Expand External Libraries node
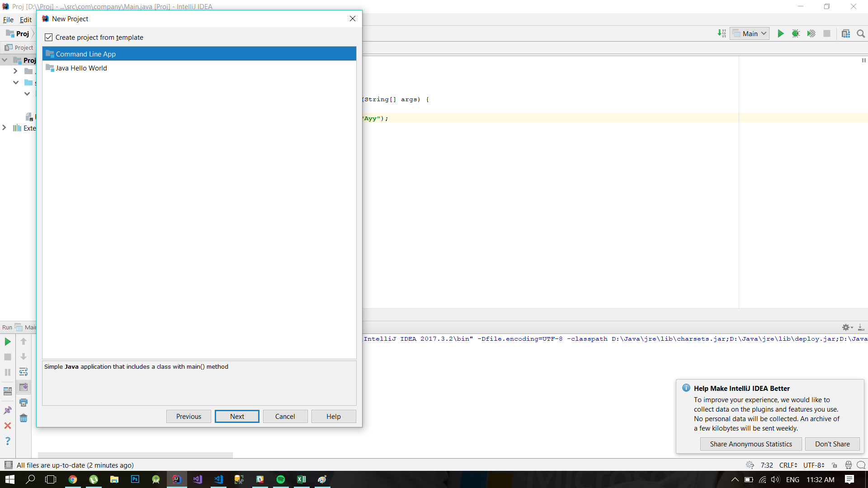The width and height of the screenshot is (868, 488). click(x=5, y=127)
